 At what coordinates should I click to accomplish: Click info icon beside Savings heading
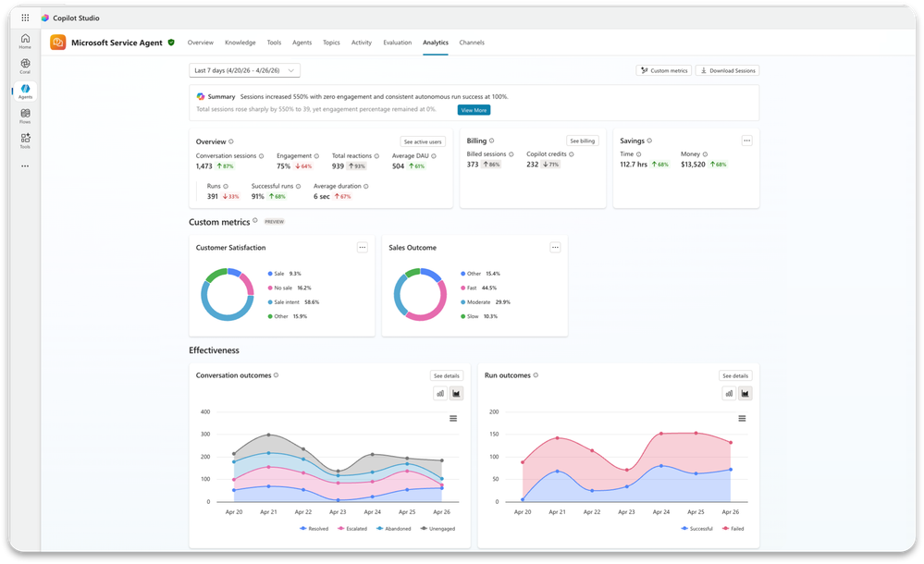pos(649,141)
